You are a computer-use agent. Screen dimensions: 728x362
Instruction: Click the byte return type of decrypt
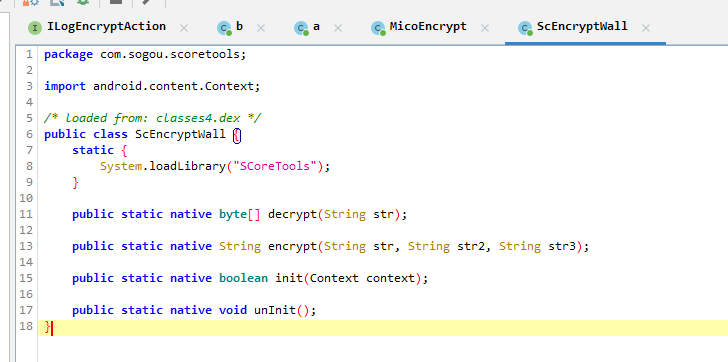point(233,214)
